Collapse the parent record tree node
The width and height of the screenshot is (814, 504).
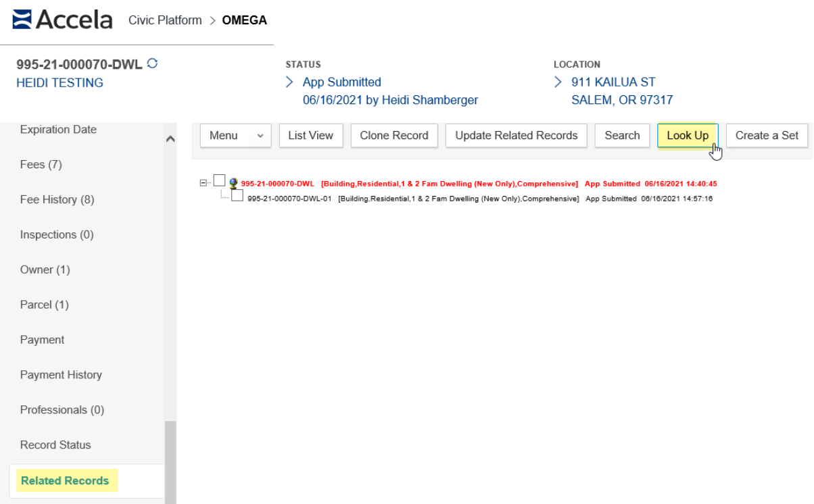click(203, 183)
